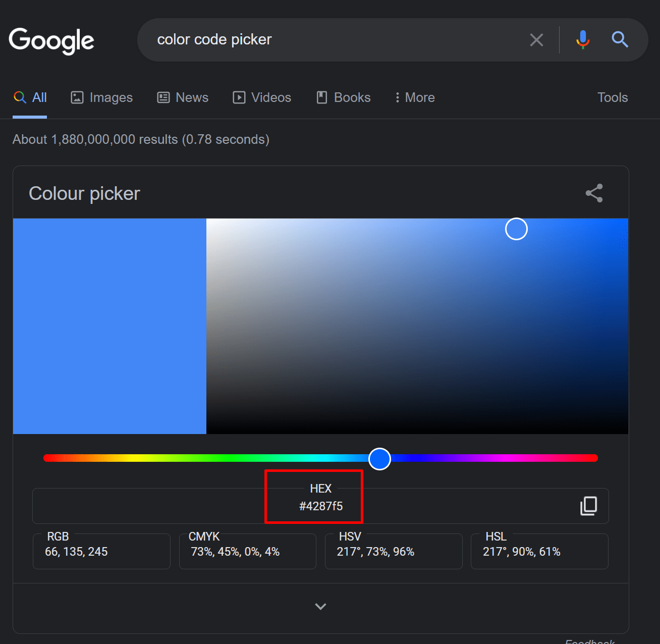Go to the Books tab

[344, 97]
